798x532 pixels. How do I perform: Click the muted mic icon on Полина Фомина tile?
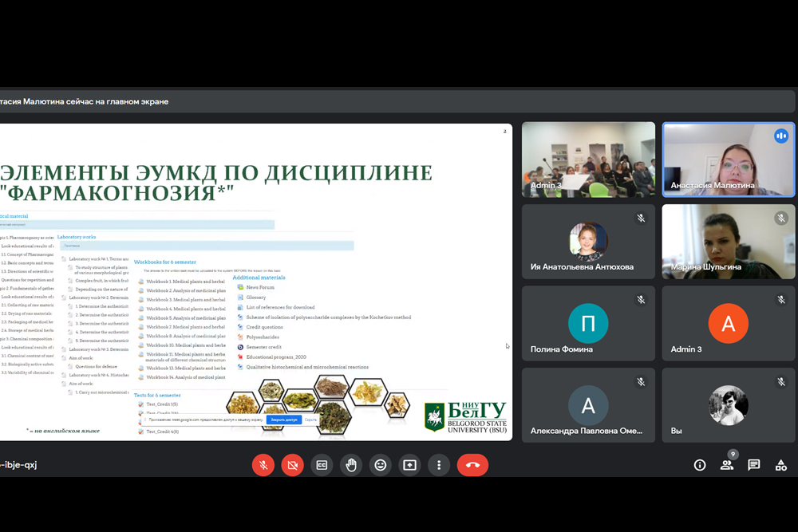point(642,300)
